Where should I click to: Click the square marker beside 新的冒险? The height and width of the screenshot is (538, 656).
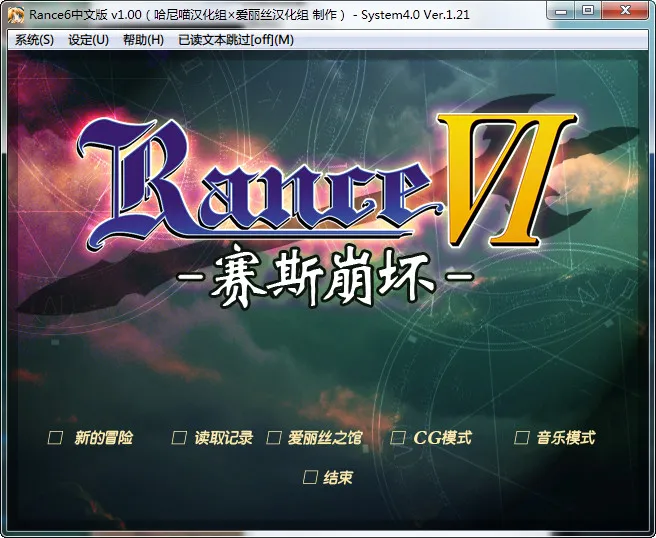coord(56,438)
